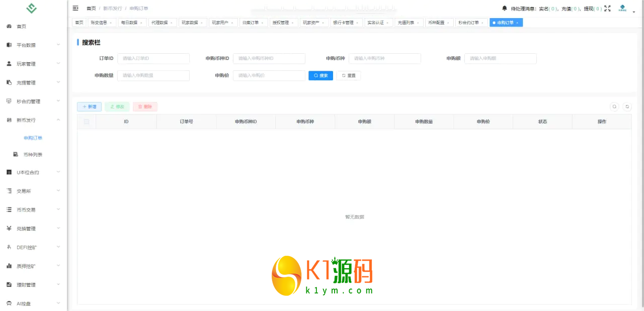Viewport: 644px width, 311px height.
Task: Switch to the 币种配置 tab
Action: tap(439, 23)
